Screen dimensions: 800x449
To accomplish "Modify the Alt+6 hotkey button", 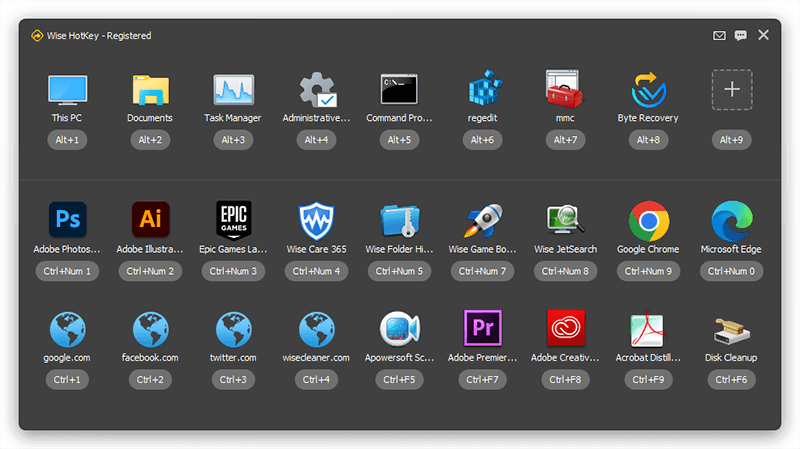I will pyautogui.click(x=482, y=140).
